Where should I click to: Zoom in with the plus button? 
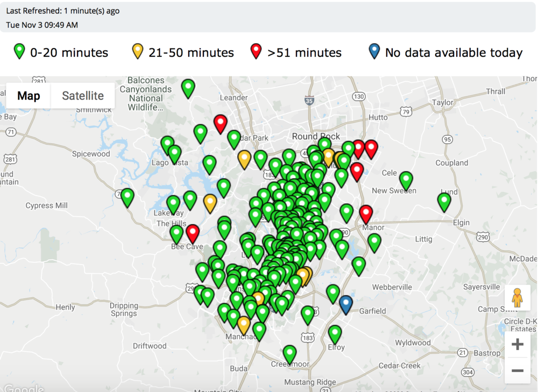click(x=517, y=345)
